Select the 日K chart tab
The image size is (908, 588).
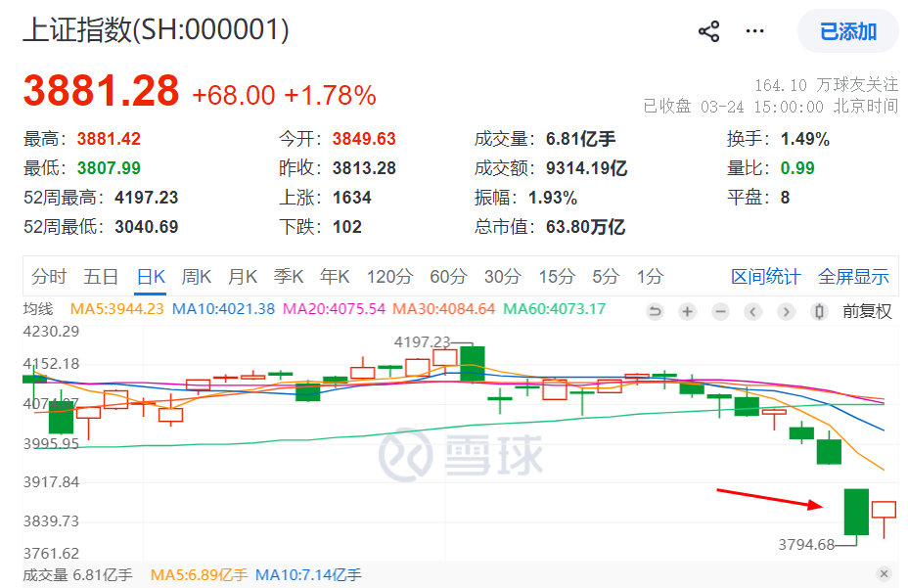(x=151, y=276)
